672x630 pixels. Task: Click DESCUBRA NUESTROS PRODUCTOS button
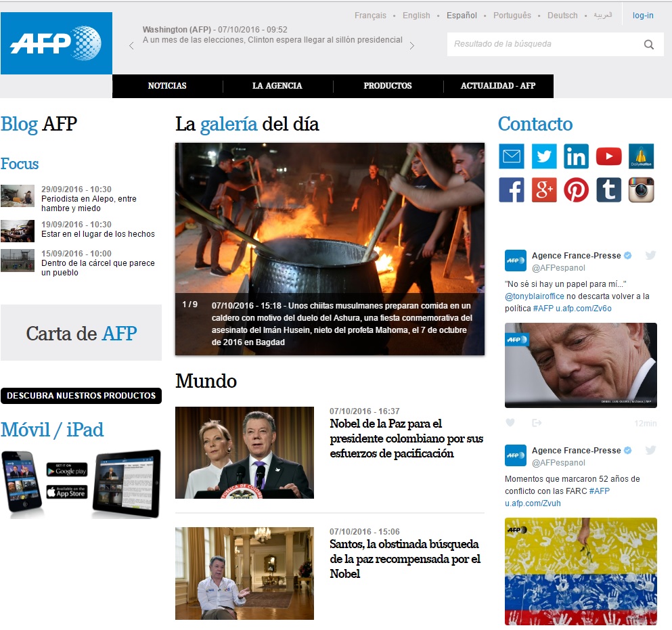(x=81, y=396)
